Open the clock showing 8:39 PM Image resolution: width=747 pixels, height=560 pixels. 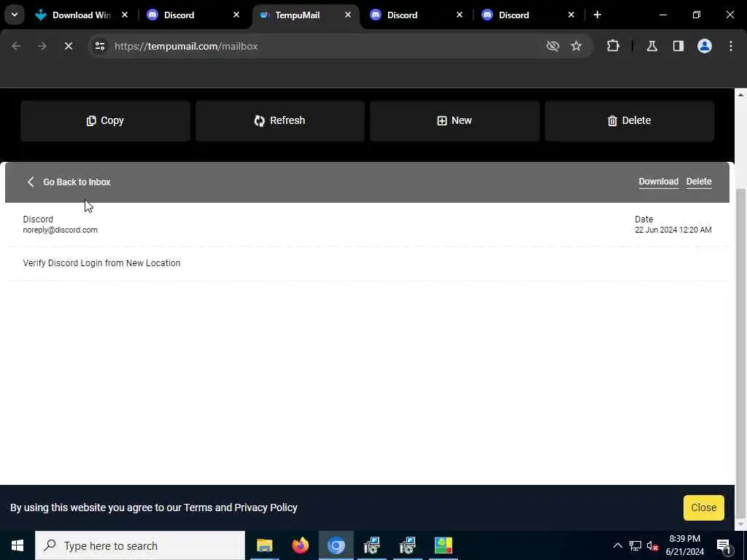684,545
